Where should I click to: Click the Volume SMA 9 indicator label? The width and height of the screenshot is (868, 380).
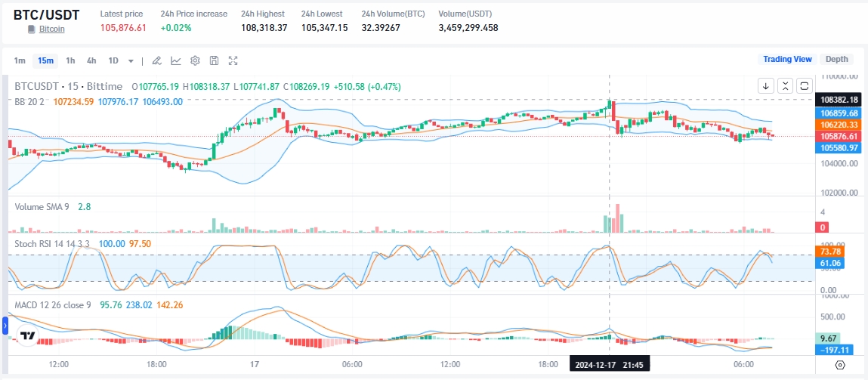[x=42, y=206]
